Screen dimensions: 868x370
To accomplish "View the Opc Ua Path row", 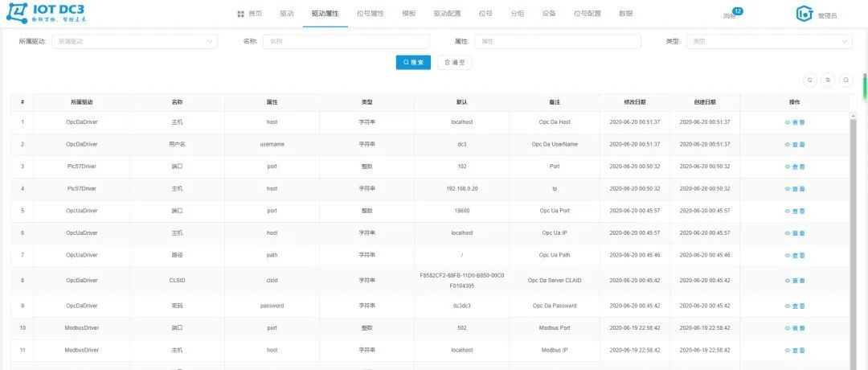I will tap(795, 255).
